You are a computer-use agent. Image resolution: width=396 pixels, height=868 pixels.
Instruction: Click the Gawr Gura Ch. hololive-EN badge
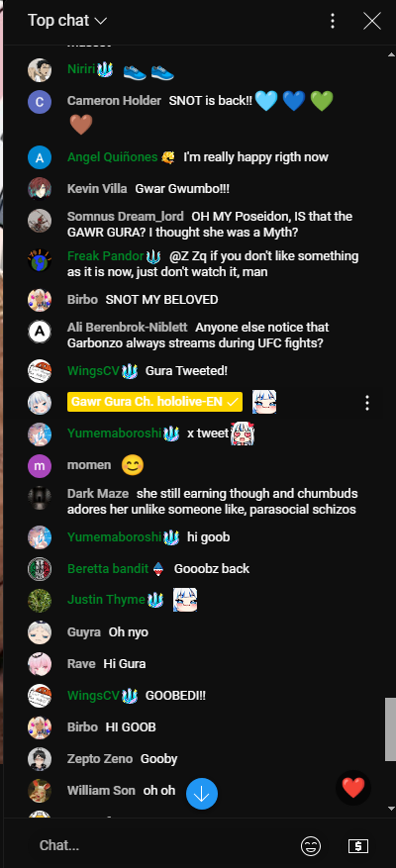pos(154,402)
